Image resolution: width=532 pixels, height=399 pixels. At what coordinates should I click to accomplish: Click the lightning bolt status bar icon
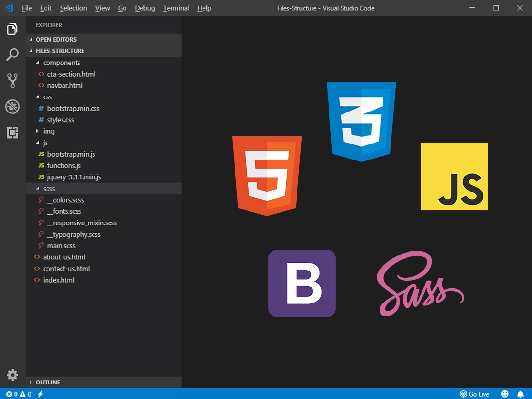pyautogui.click(x=40, y=394)
